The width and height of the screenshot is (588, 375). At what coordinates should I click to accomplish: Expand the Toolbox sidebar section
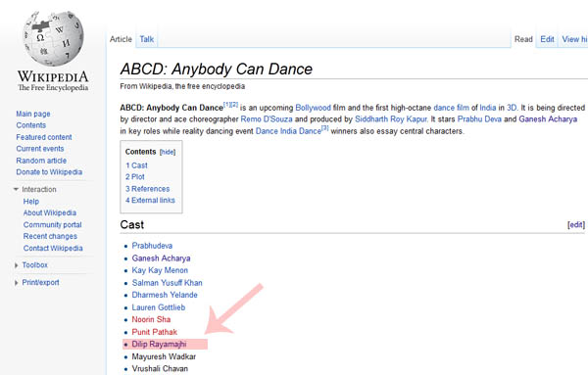(x=35, y=265)
